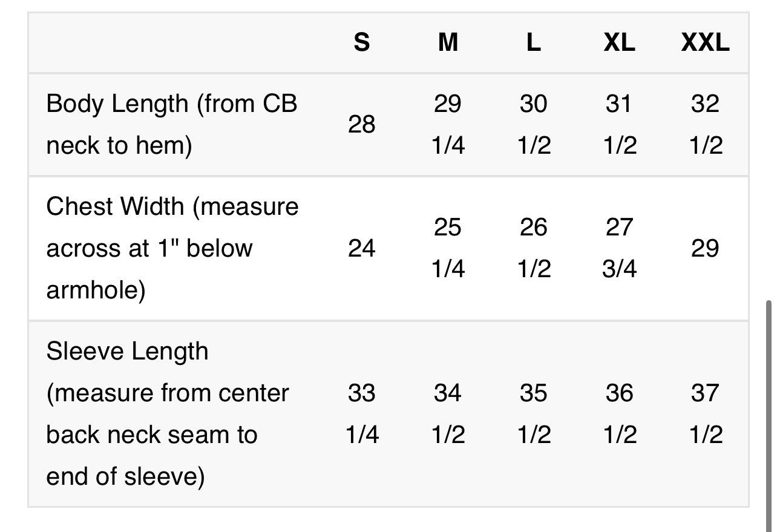Select the Sleeve Length row label
Viewport: 777px width, 532px height.
tap(168, 414)
